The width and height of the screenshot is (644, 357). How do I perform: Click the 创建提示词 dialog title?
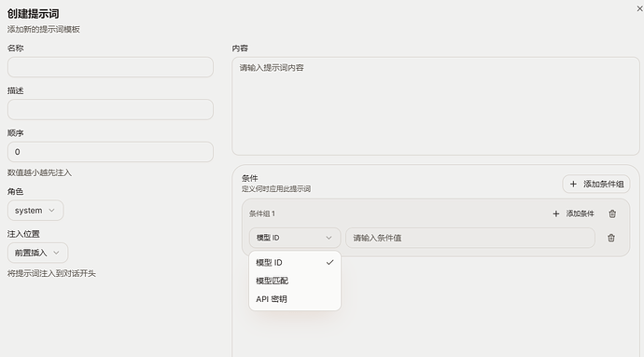coord(33,14)
